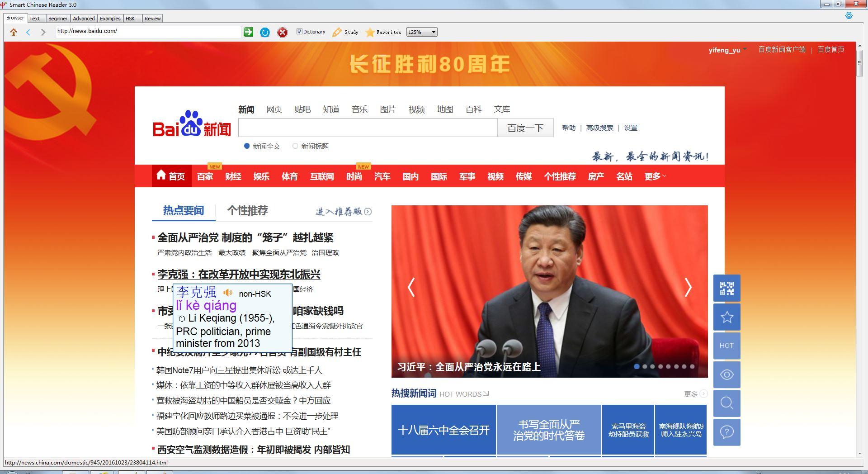Click the HOT side button
This screenshot has height=474, width=868.
tap(727, 346)
